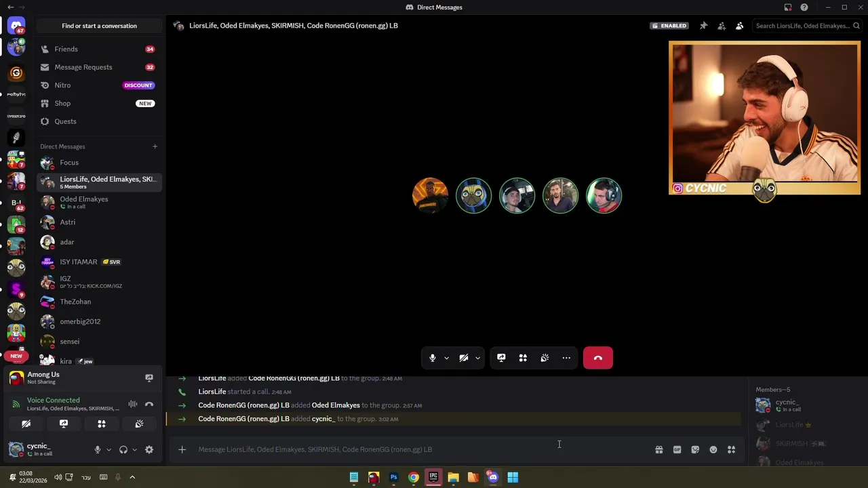Open apps launcher icon in message bar
This screenshot has width=868, height=488.
[731, 449]
